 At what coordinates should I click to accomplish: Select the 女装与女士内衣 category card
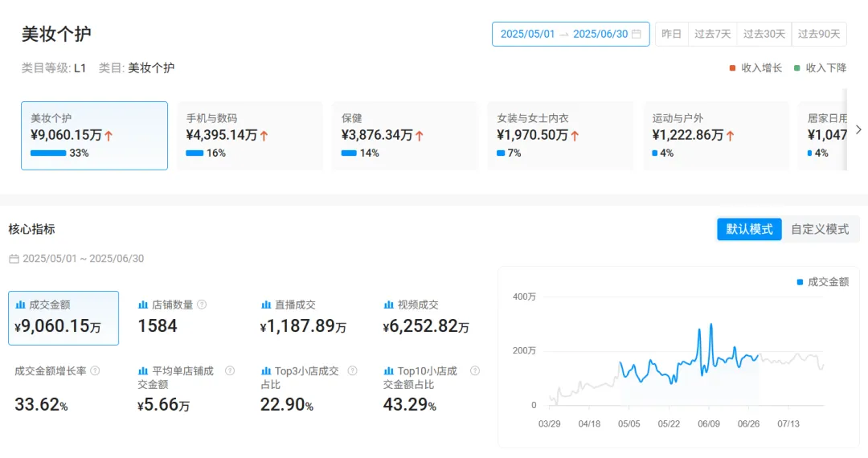coord(561,136)
